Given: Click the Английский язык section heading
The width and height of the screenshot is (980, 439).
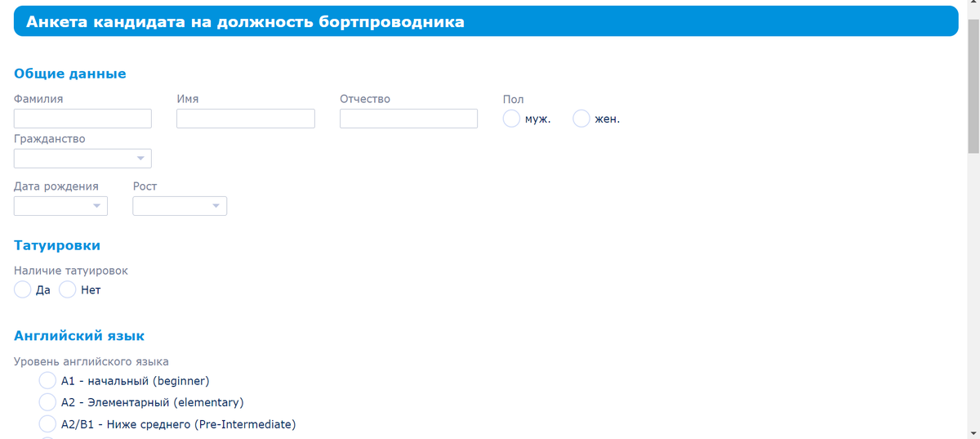Looking at the screenshot, I should tap(79, 335).
